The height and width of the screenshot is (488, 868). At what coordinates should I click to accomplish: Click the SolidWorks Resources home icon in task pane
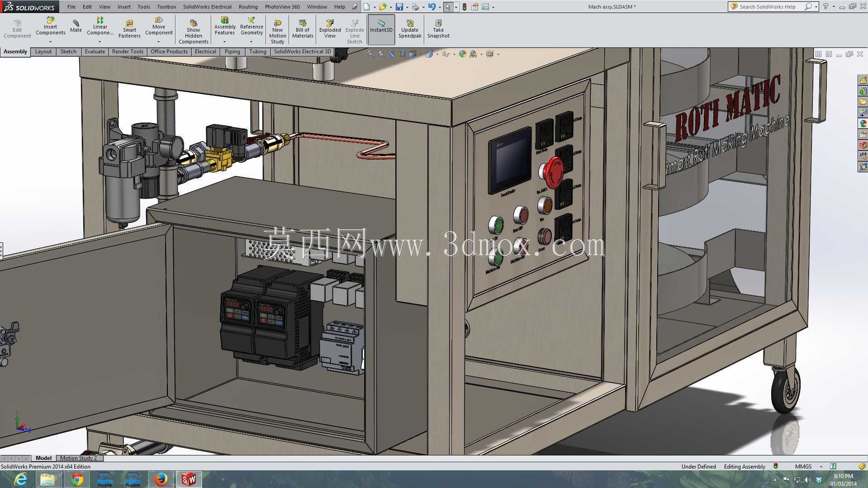(863, 80)
